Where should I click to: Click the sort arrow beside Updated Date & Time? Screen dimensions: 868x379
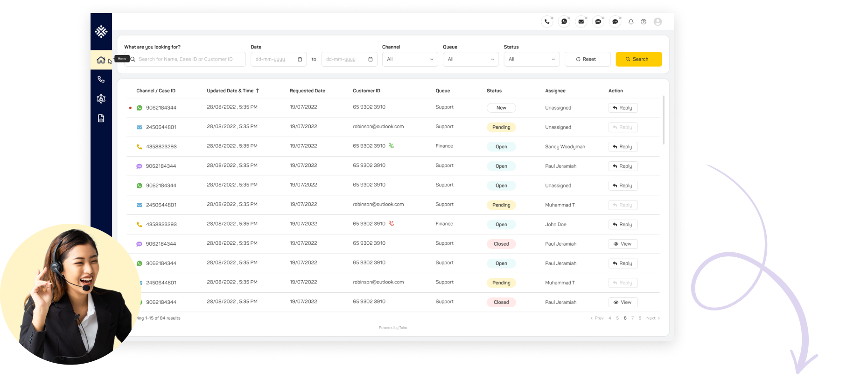pos(257,90)
